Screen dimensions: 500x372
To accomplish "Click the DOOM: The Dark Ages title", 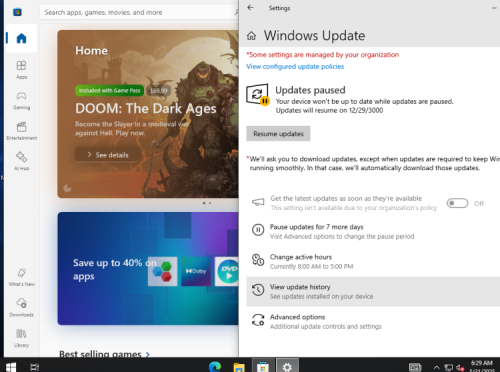I will (x=146, y=109).
